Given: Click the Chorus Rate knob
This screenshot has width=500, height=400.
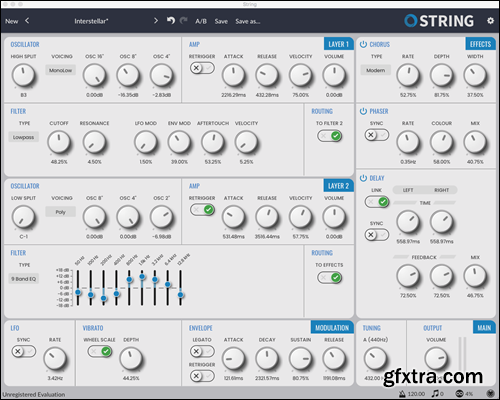Looking at the screenshot, I should 408,75.
